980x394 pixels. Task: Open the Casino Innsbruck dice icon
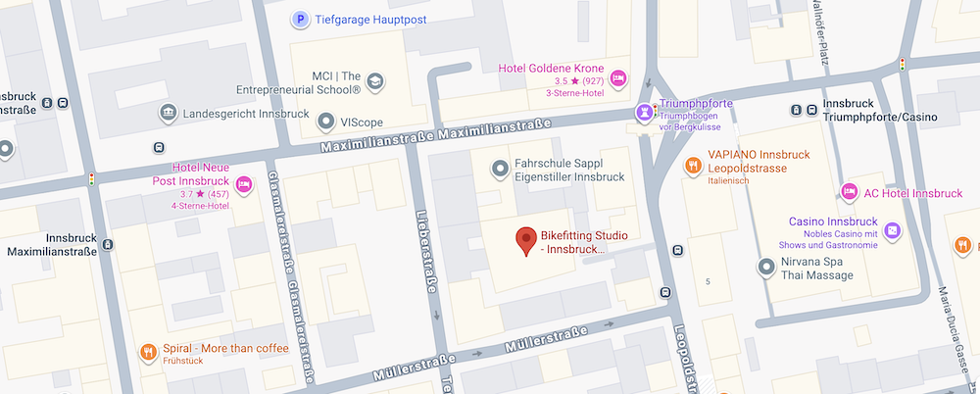pyautogui.click(x=893, y=230)
